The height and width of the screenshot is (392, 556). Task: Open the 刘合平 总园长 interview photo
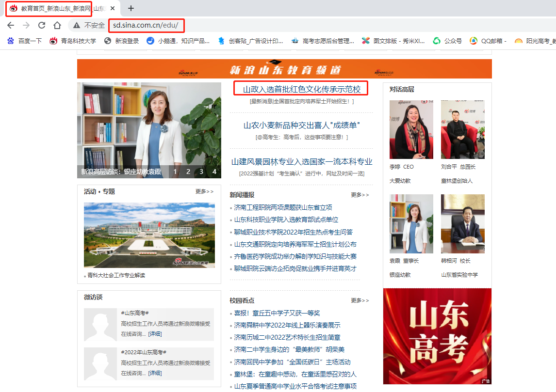point(462,129)
